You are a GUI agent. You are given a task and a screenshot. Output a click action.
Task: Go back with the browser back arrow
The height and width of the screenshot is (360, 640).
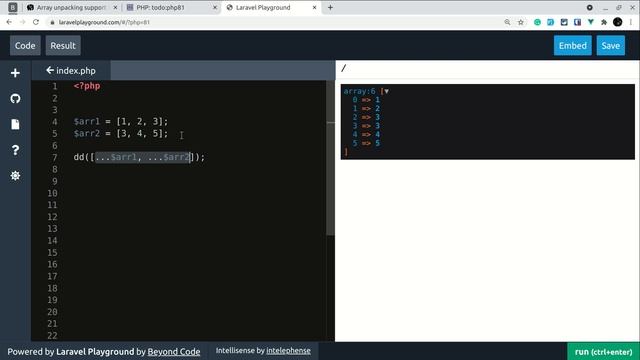pyautogui.click(x=9, y=22)
